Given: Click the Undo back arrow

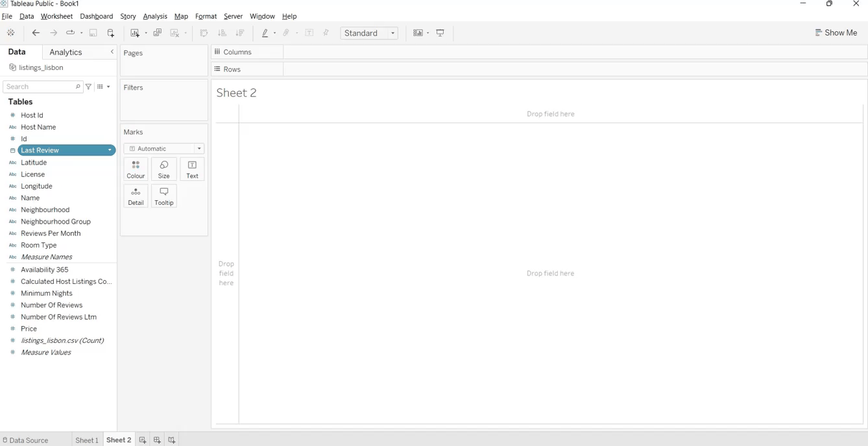Looking at the screenshot, I should pos(36,33).
